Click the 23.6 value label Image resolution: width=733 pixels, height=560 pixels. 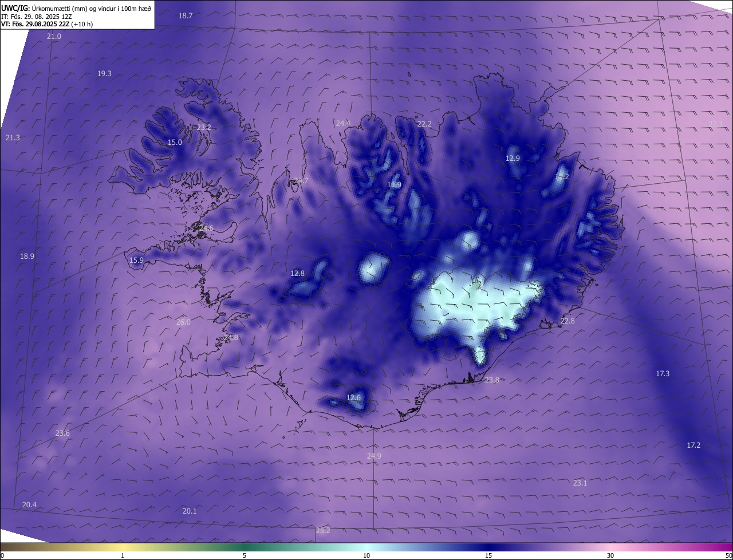pos(62,433)
